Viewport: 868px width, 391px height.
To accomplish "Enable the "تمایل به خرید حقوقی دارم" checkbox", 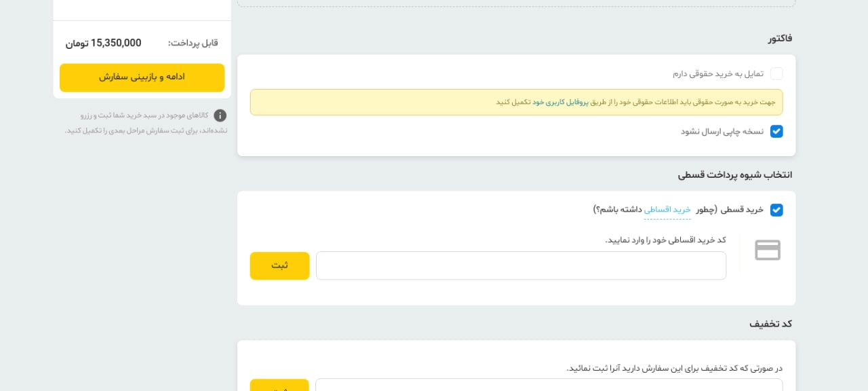I will (776, 73).
